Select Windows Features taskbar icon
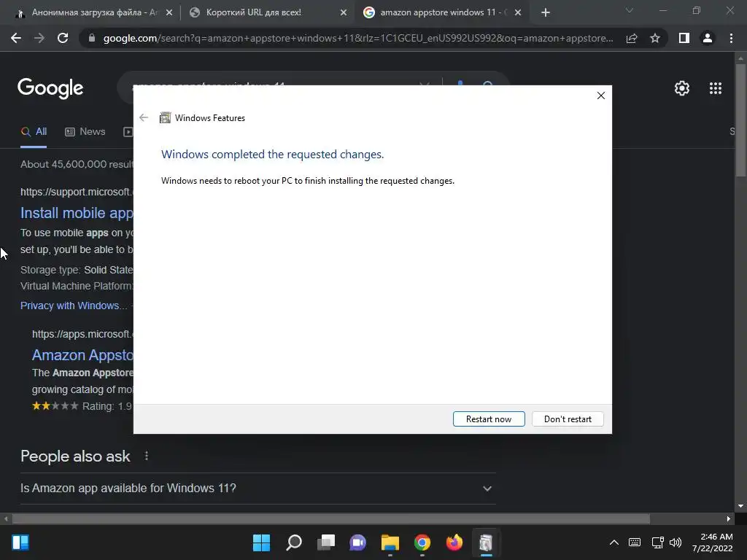This screenshot has height=560, width=747. (486, 542)
